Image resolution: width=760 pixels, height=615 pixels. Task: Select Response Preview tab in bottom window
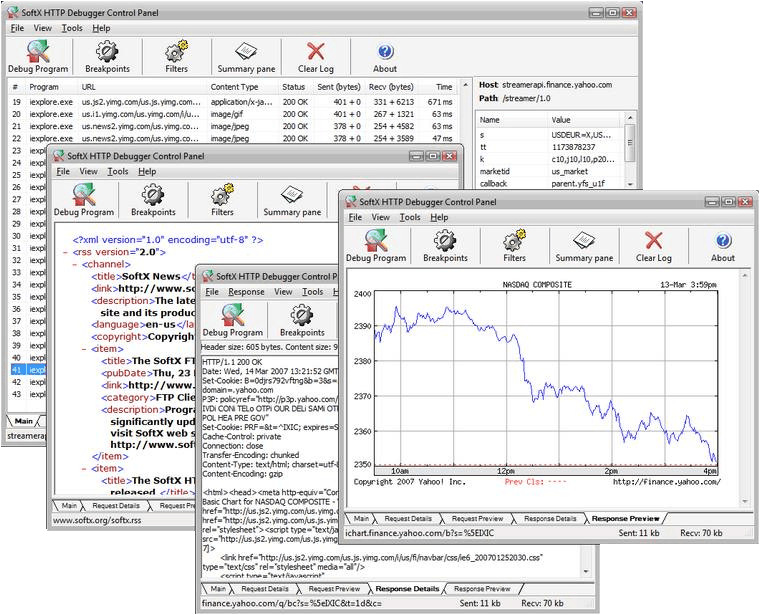point(482,589)
